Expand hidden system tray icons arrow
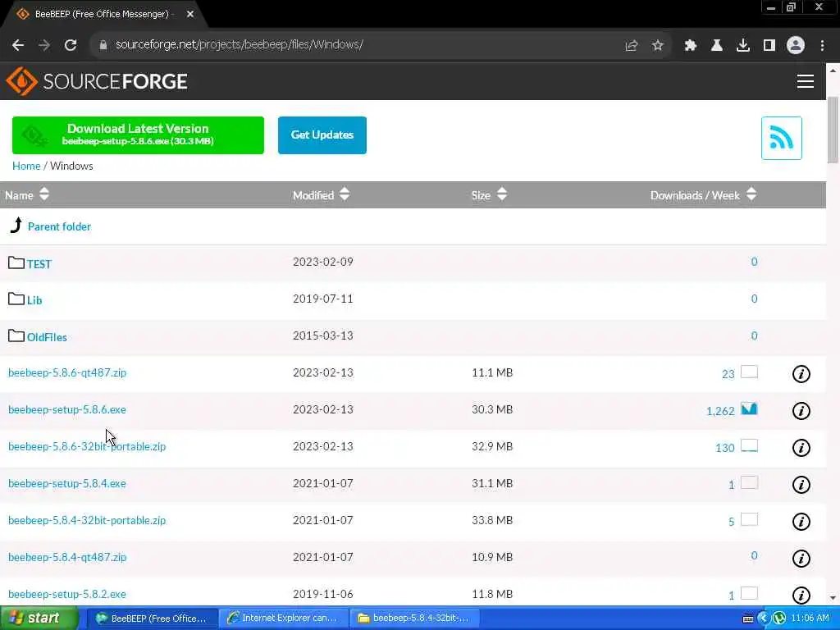This screenshot has height=630, width=840. pyautogui.click(x=764, y=619)
